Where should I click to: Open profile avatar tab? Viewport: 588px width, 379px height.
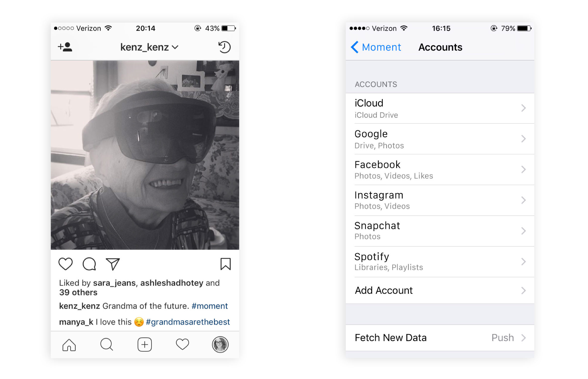click(220, 345)
